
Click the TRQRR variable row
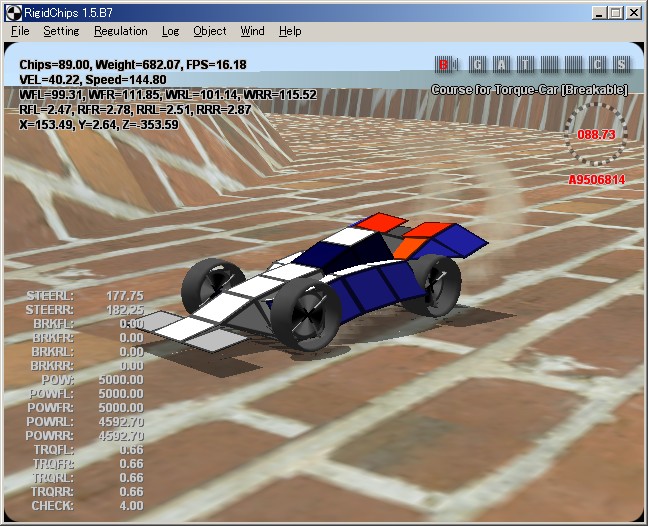(87, 492)
